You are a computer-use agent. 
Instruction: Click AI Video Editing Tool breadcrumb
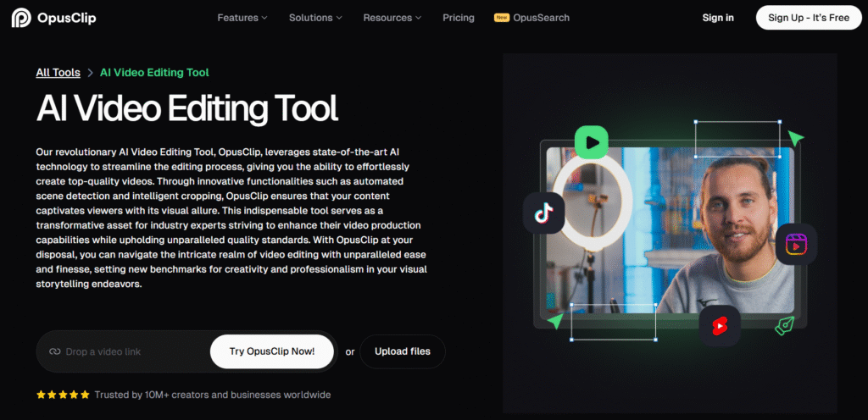154,72
